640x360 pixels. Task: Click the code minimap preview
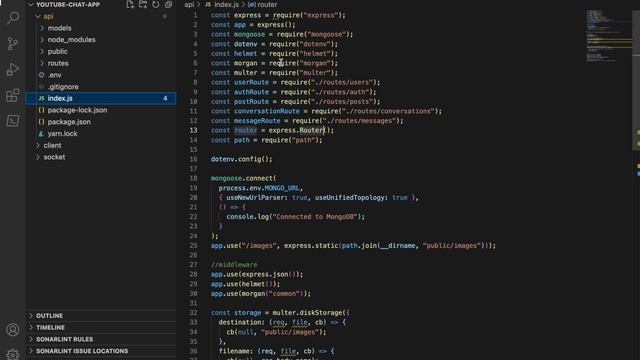click(609, 36)
